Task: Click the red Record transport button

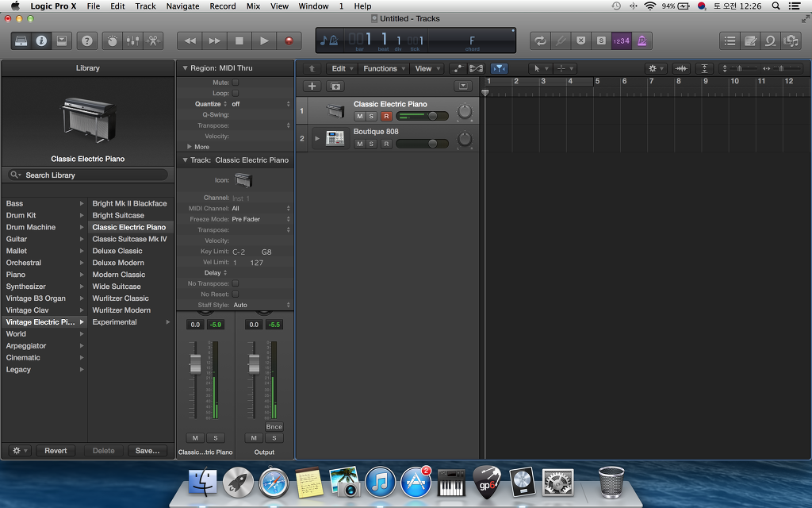Action: pyautogui.click(x=289, y=40)
